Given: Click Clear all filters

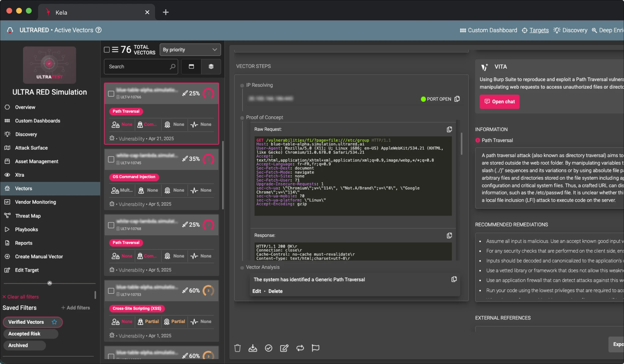Looking at the screenshot, I should click(x=20, y=297).
